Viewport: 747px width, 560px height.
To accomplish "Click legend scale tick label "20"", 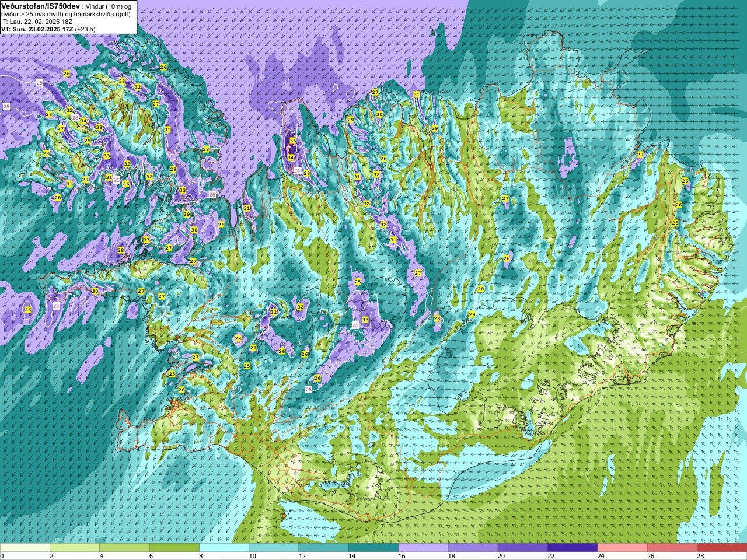I will (x=501, y=556).
